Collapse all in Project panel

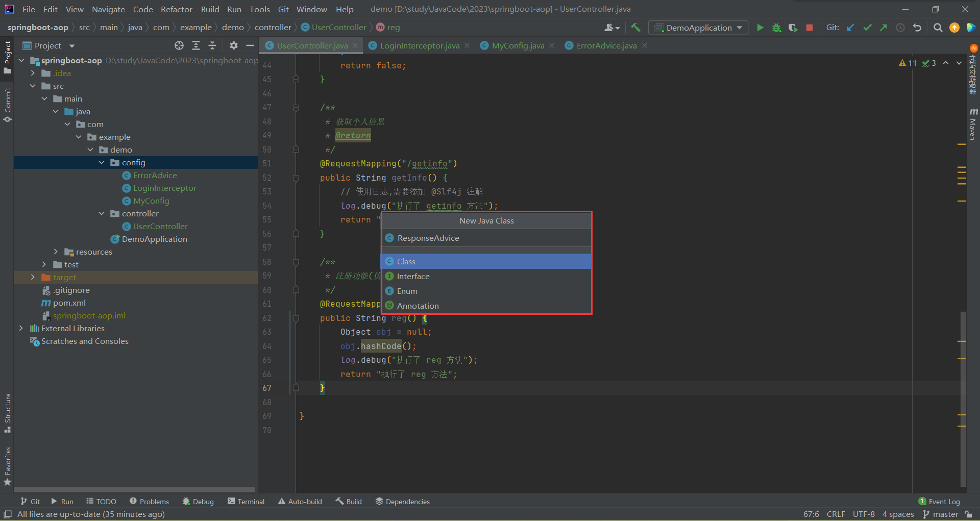coord(212,45)
